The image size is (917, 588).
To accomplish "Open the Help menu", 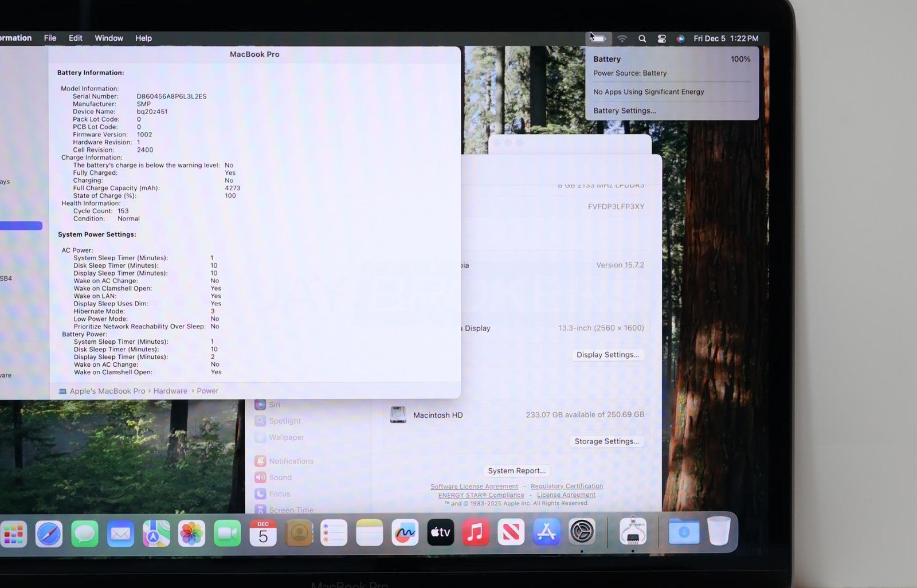I will (x=143, y=38).
